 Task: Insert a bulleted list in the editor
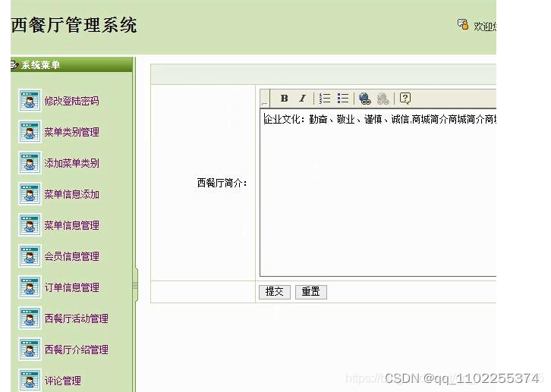(x=342, y=99)
